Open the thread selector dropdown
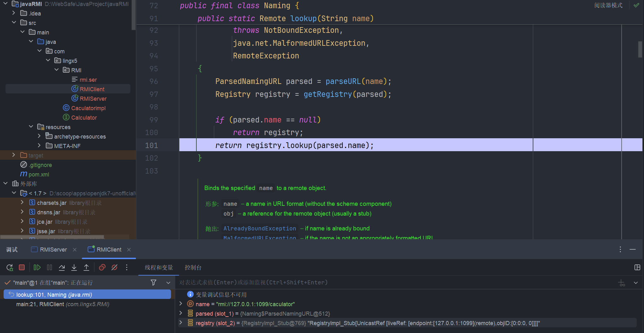The height and width of the screenshot is (333, 644). point(168,283)
